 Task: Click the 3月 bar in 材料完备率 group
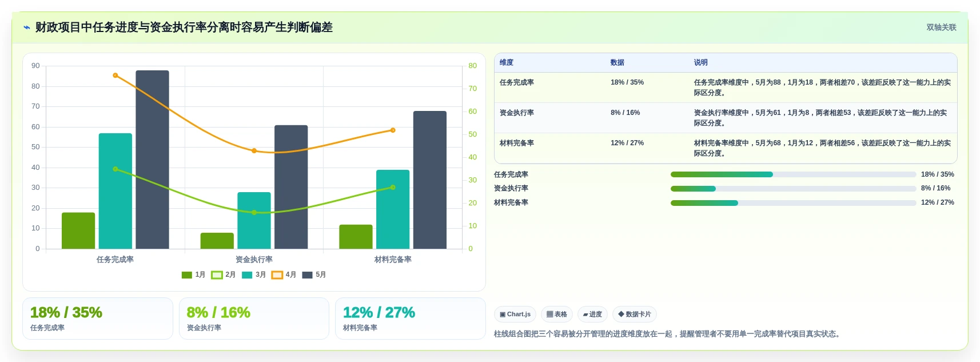(393, 209)
